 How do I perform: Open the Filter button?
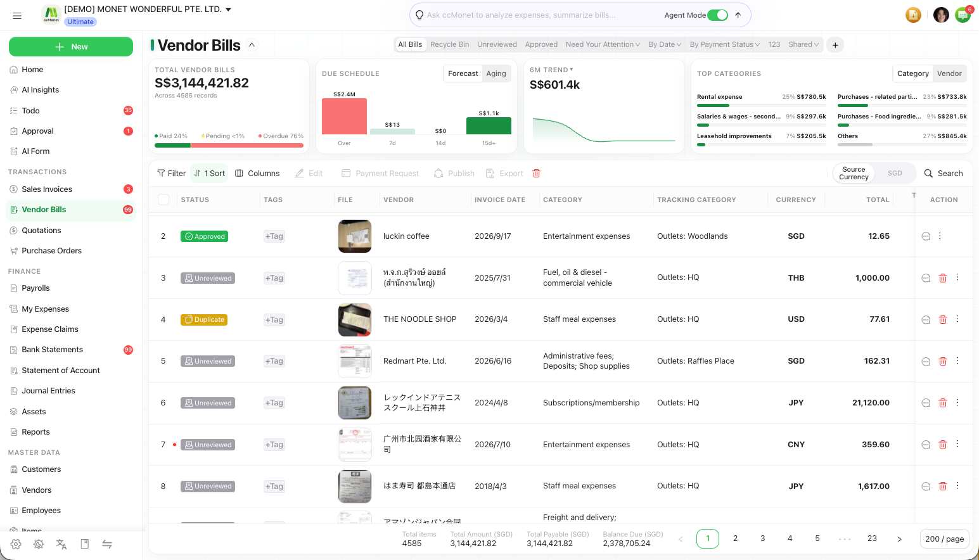[172, 174]
